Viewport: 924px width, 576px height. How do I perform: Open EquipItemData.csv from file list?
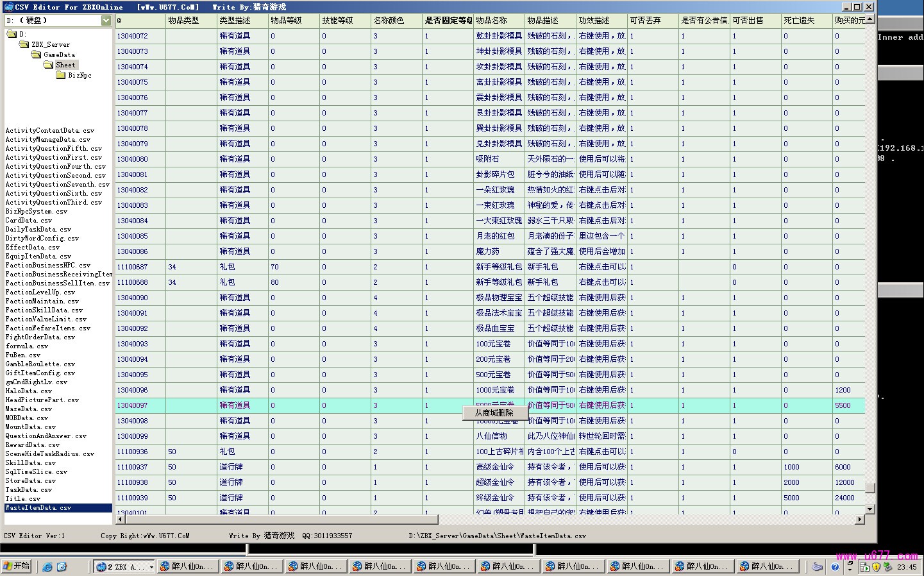tap(38, 257)
